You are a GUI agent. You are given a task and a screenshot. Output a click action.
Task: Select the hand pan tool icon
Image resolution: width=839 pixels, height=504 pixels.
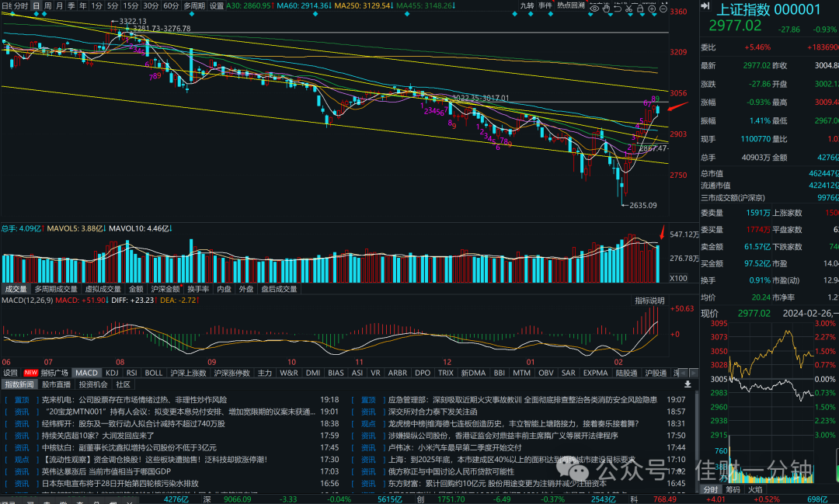tap(606, 9)
